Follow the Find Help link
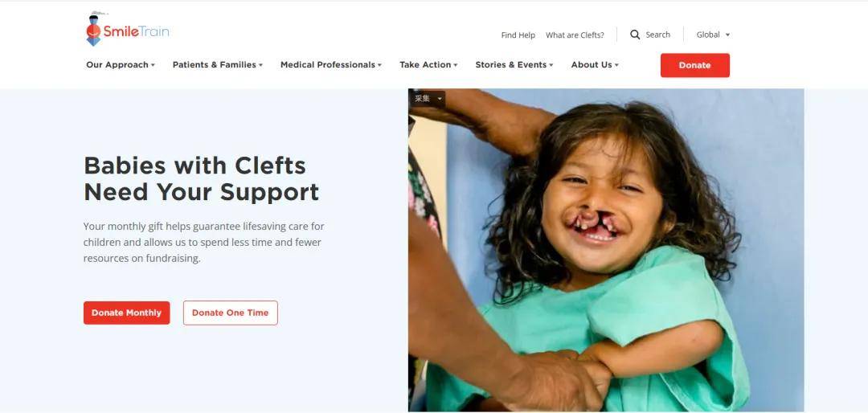The image size is (868, 413). coord(518,35)
